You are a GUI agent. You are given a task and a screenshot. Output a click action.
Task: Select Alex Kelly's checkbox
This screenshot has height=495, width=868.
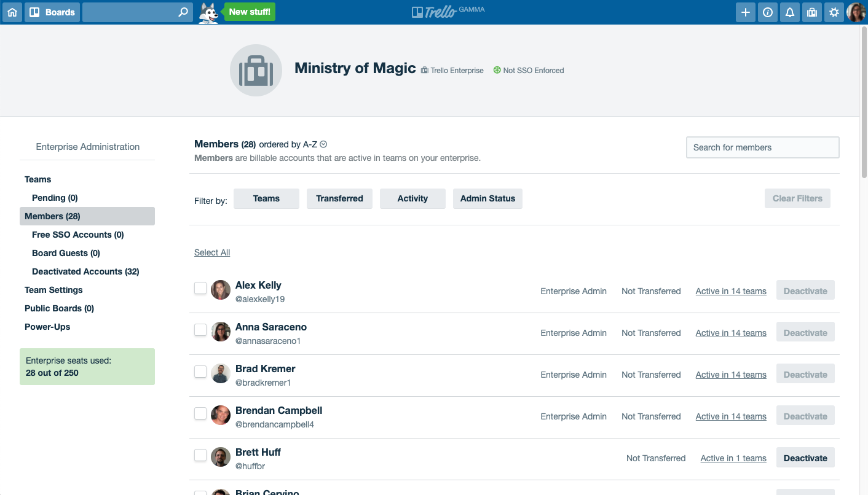tap(200, 288)
